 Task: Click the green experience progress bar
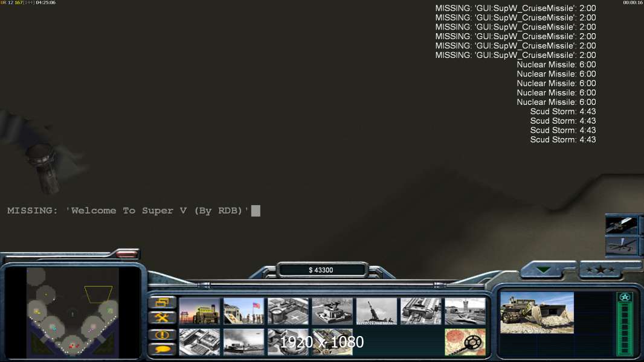pos(625,329)
